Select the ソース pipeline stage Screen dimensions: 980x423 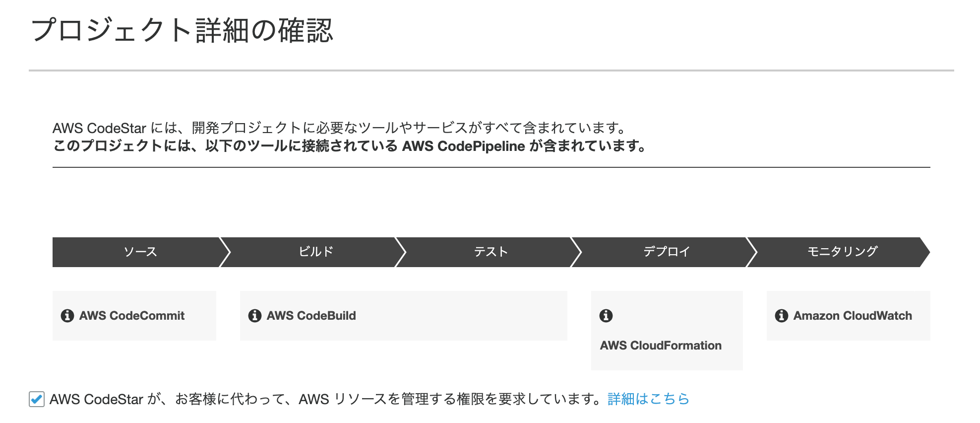140,252
